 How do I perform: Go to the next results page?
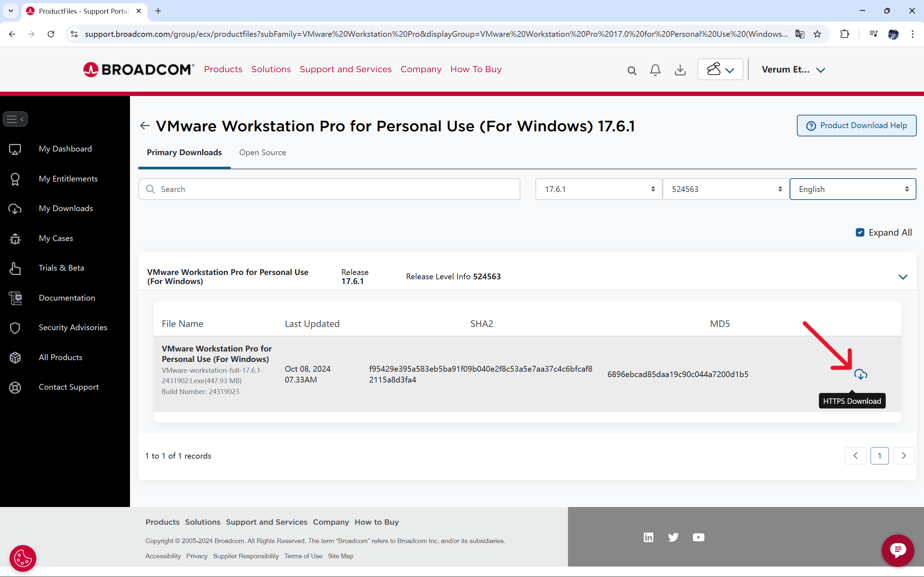(x=903, y=456)
